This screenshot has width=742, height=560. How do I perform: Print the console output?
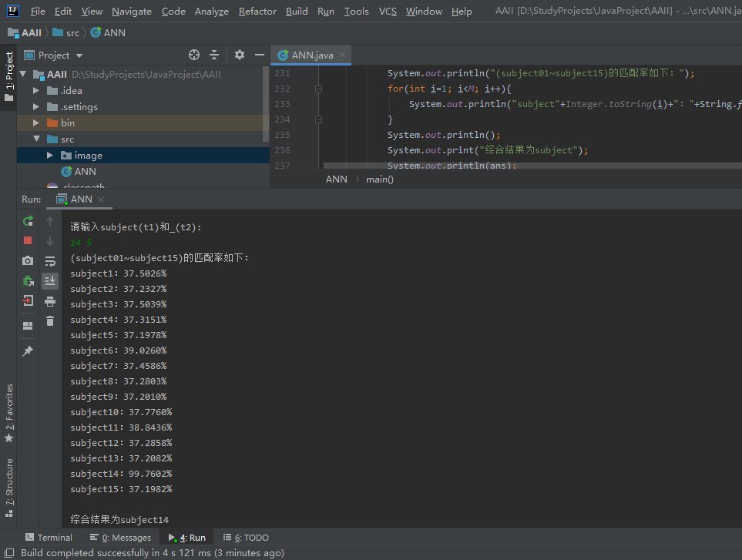pyautogui.click(x=50, y=301)
